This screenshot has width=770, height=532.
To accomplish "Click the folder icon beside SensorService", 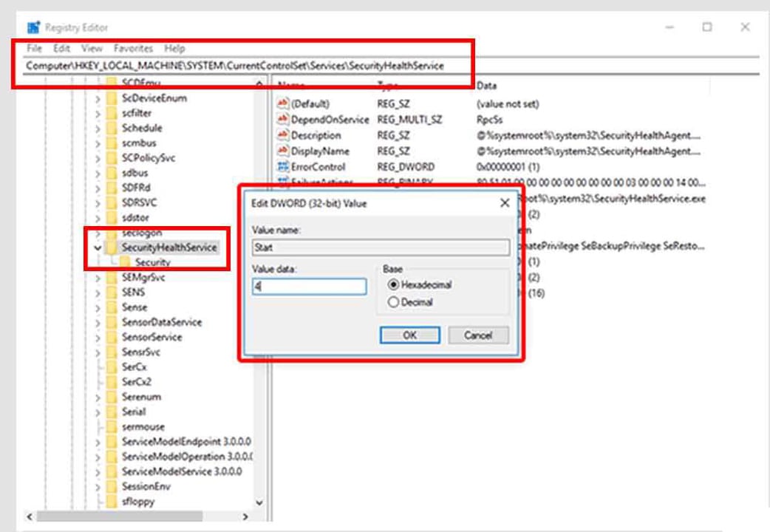I will click(112, 338).
